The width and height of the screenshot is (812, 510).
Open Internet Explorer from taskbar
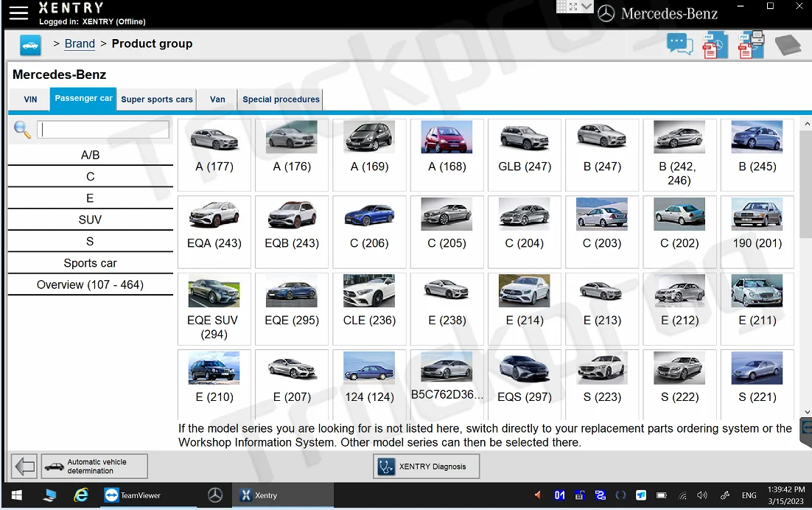[x=81, y=495]
